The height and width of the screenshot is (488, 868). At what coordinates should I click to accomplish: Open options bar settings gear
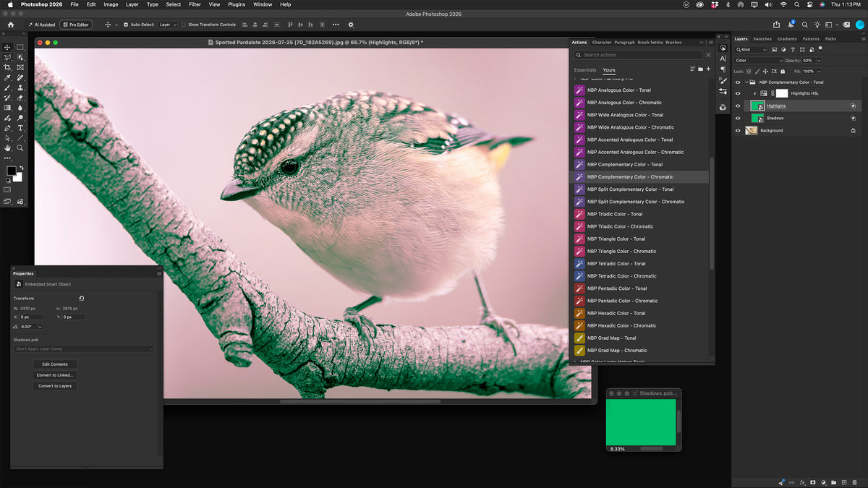coord(351,25)
